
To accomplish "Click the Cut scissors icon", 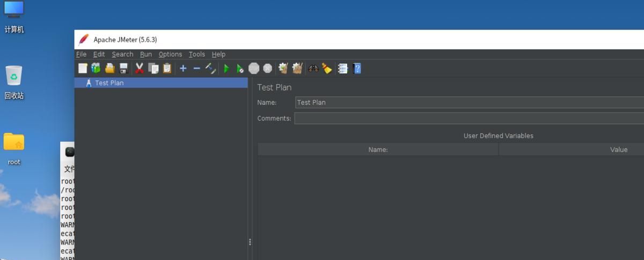I will click(x=140, y=69).
